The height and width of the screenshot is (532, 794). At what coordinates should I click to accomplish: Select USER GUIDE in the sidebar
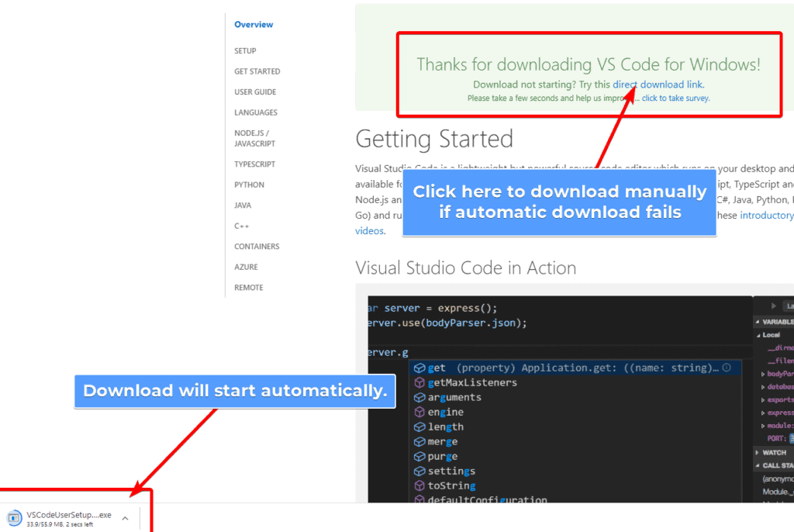coord(254,92)
